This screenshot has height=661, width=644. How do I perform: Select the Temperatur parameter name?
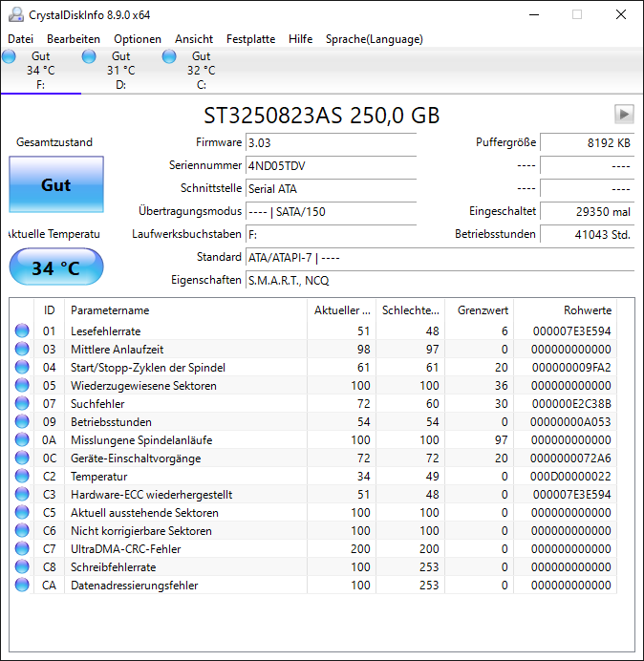point(98,477)
